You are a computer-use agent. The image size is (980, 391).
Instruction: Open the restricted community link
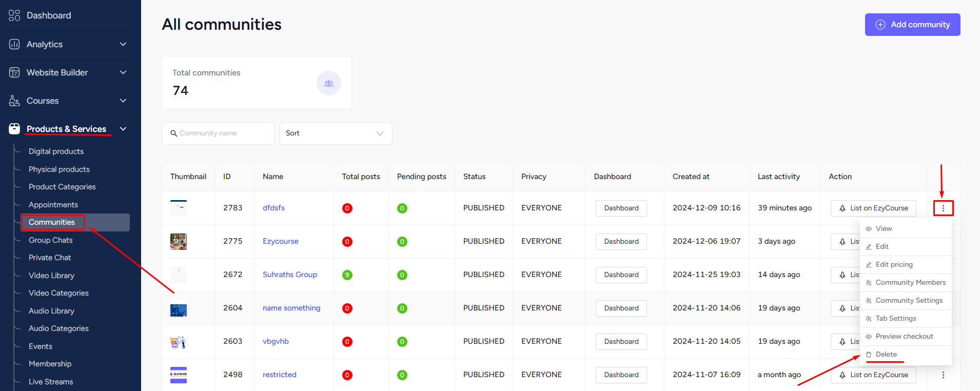click(x=279, y=375)
